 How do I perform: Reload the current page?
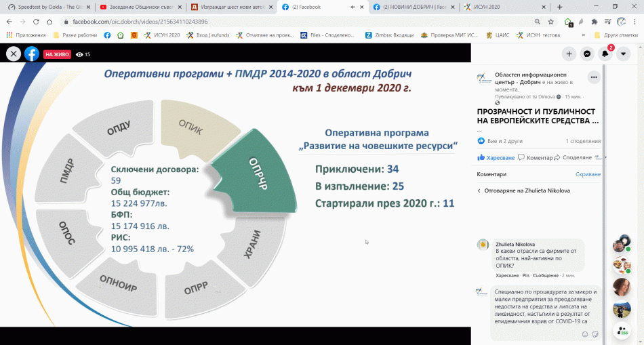coord(36,22)
